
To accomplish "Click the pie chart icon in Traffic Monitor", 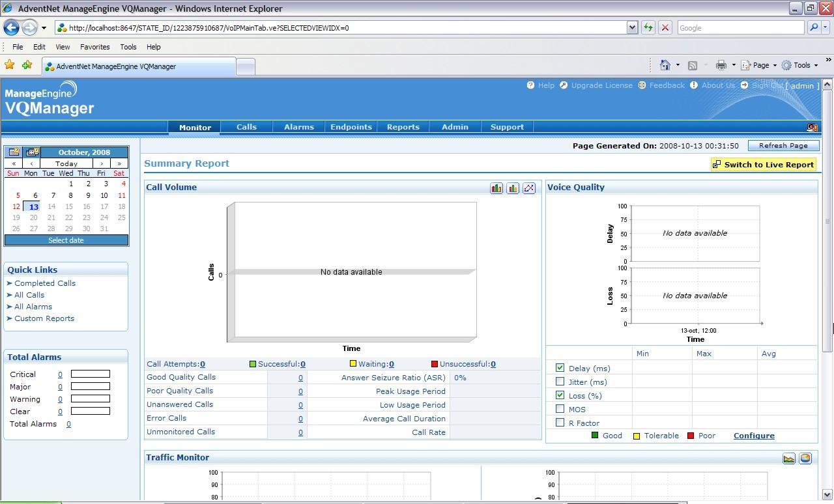I will click(x=805, y=458).
